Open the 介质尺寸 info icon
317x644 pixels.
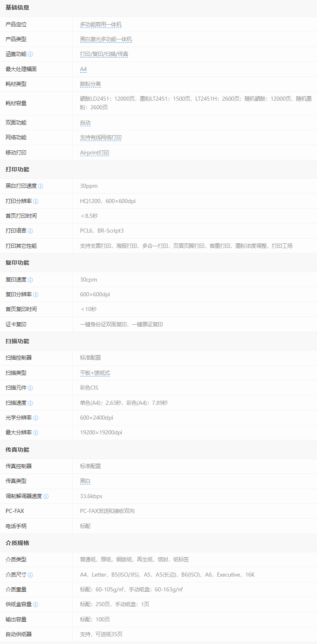pyautogui.click(x=30, y=575)
